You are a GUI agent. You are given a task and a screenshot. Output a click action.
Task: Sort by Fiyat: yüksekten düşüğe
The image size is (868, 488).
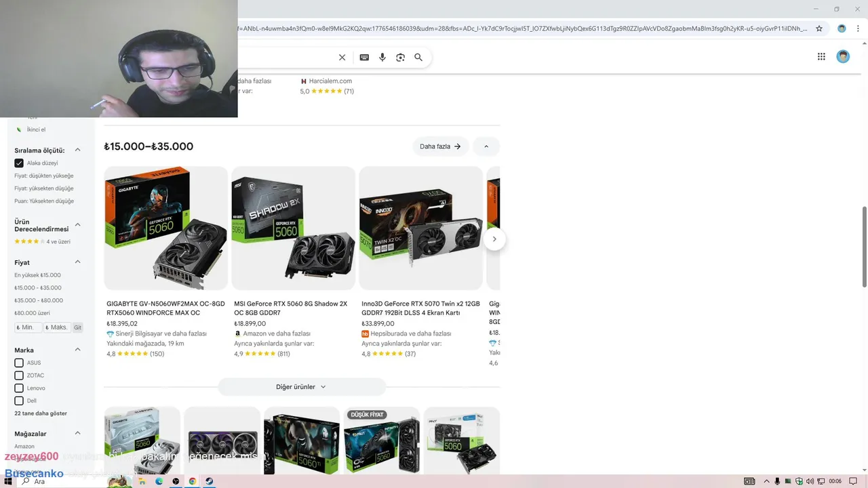tap(44, 188)
